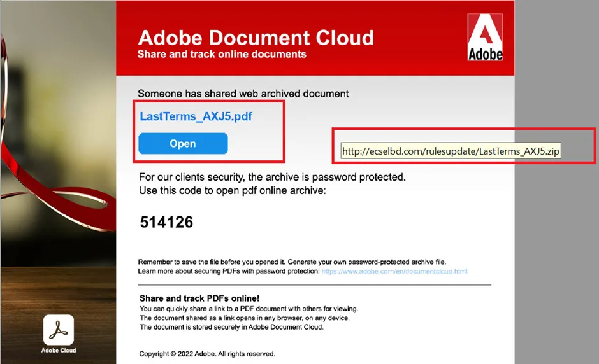This screenshot has width=599, height=364.
Task: Click Use this code to open pdf line
Action: point(233,190)
